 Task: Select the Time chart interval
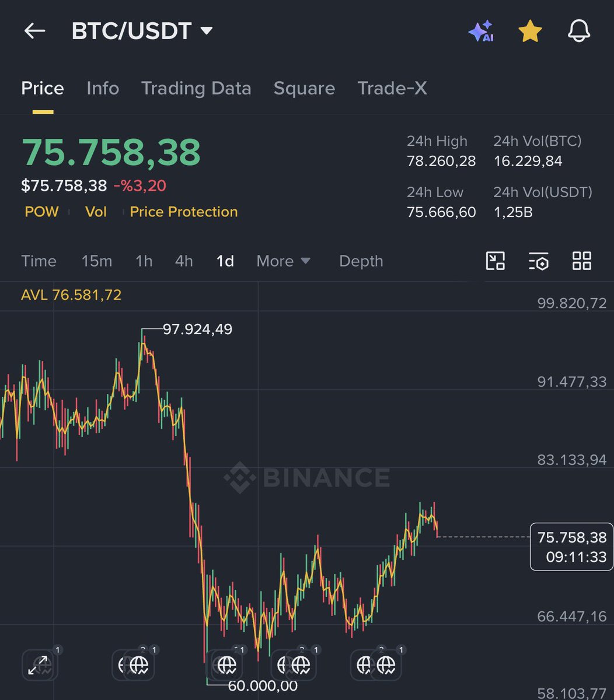click(x=39, y=261)
